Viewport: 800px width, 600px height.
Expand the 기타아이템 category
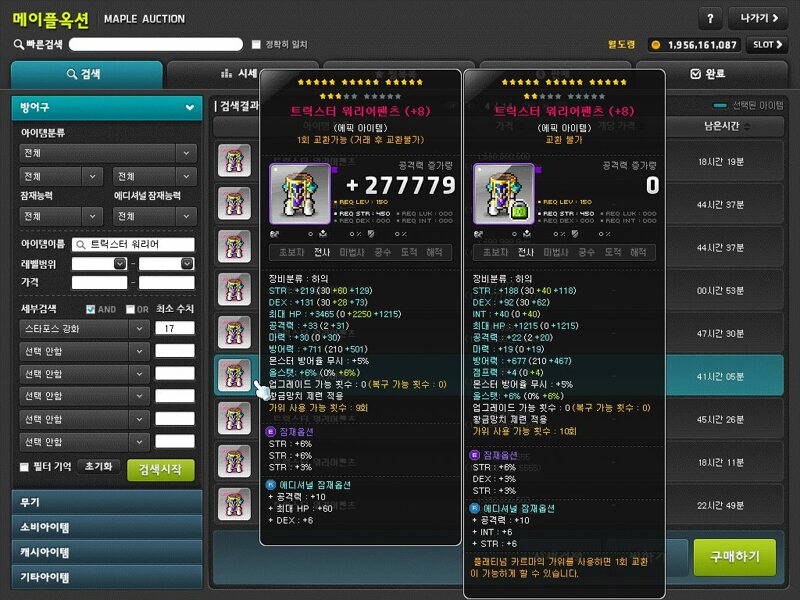pyautogui.click(x=107, y=578)
